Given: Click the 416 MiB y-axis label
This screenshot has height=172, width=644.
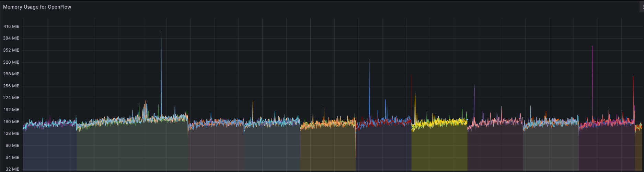Looking at the screenshot, I should (x=12, y=26).
